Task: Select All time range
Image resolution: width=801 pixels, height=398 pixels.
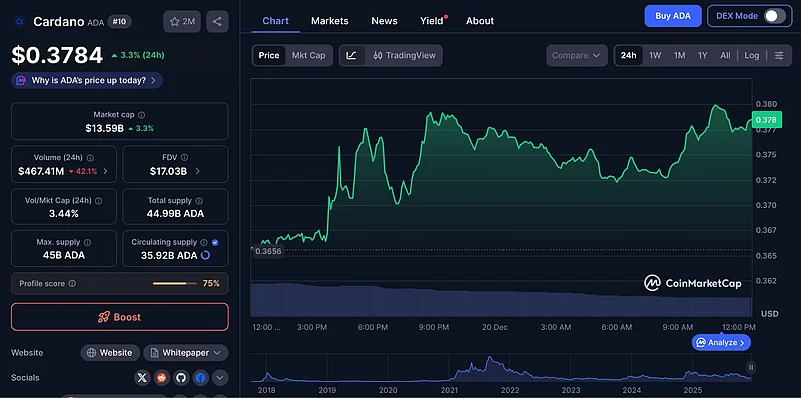Action: (x=725, y=55)
